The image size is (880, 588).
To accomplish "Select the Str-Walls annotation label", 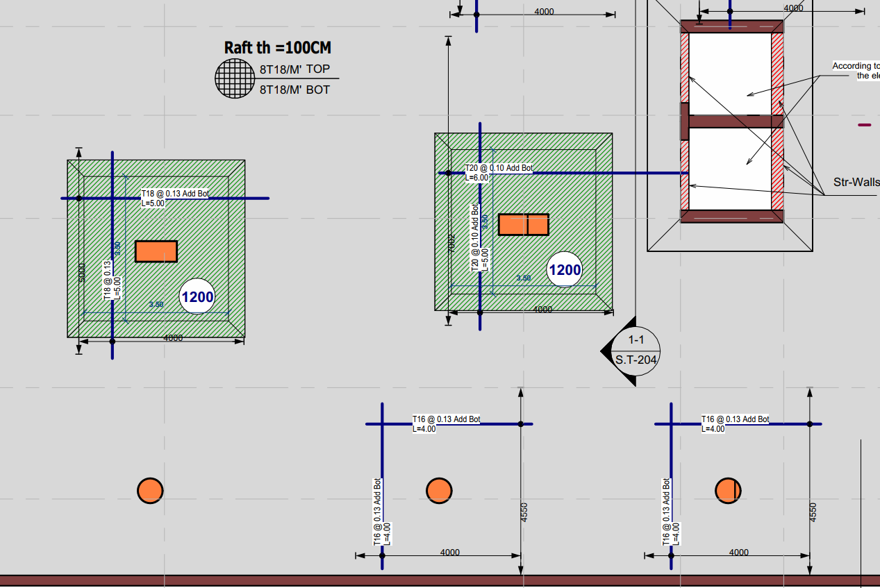I will pos(856,183).
